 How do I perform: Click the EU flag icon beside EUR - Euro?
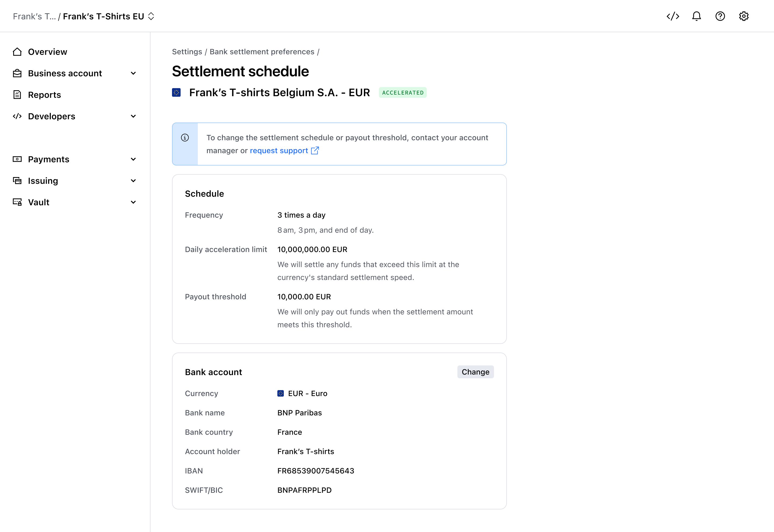[x=281, y=394]
